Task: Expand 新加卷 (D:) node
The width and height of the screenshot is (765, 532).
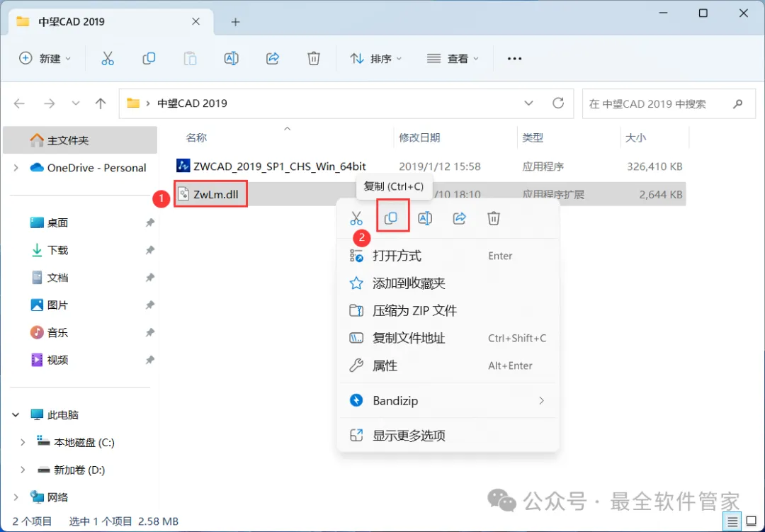Action: pos(23,470)
